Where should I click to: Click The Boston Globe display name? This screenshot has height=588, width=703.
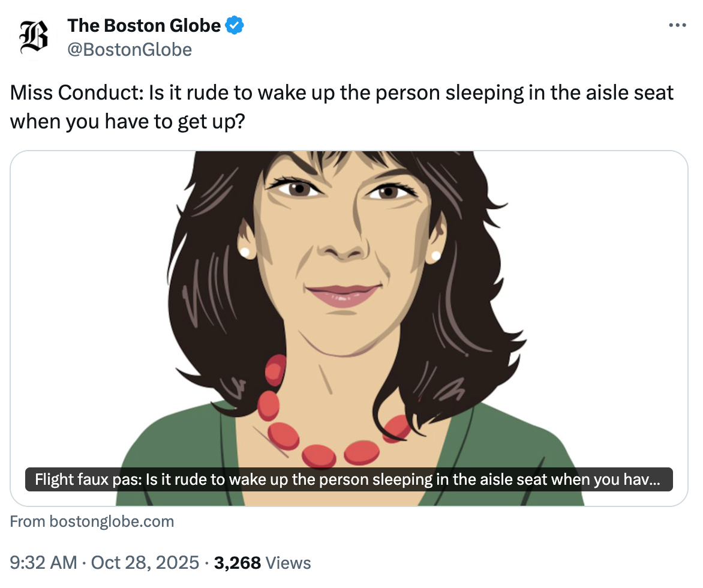[144, 26]
